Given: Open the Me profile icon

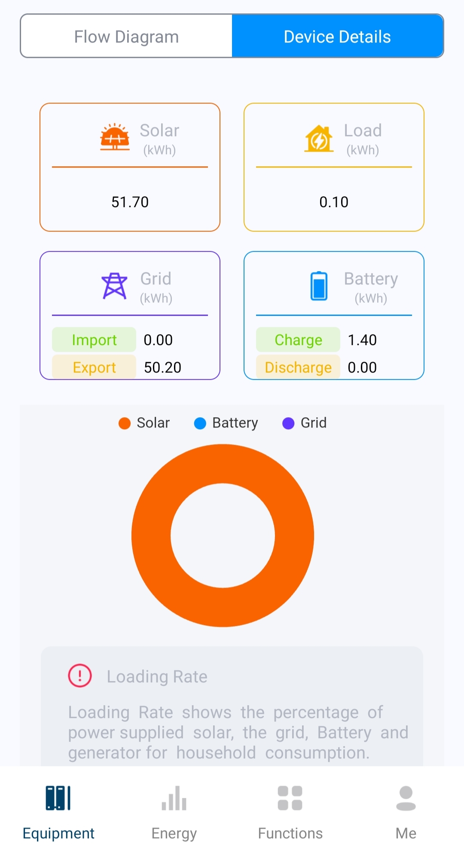Looking at the screenshot, I should [x=406, y=798].
